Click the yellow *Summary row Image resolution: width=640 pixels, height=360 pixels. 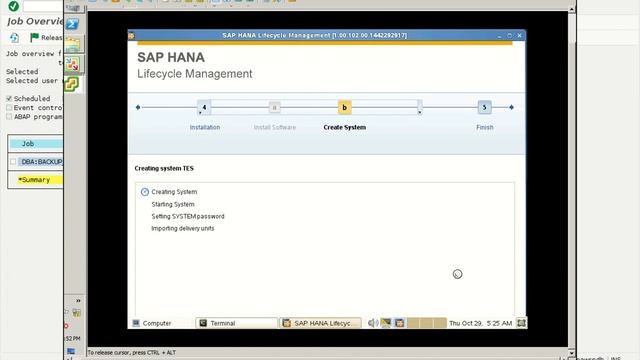[x=40, y=180]
